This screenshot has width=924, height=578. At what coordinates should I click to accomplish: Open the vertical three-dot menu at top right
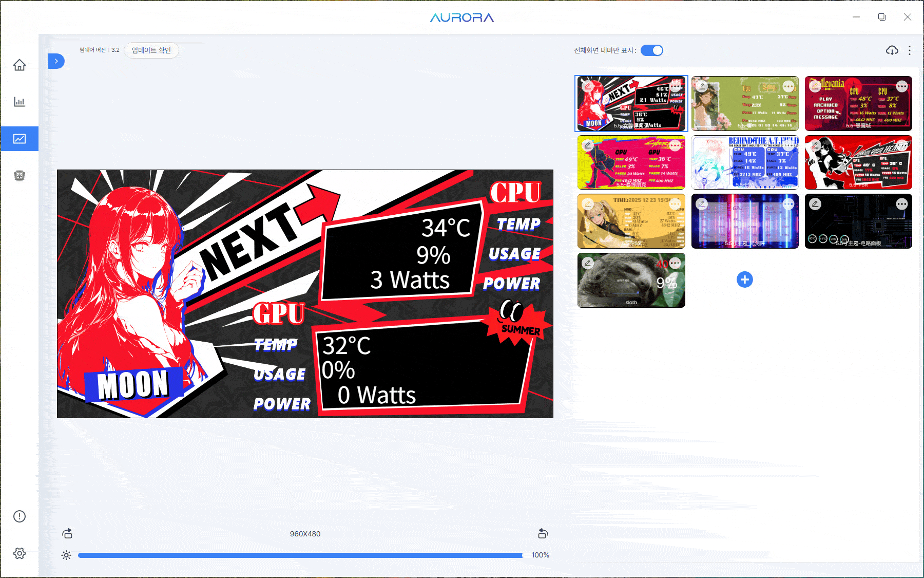click(x=910, y=50)
